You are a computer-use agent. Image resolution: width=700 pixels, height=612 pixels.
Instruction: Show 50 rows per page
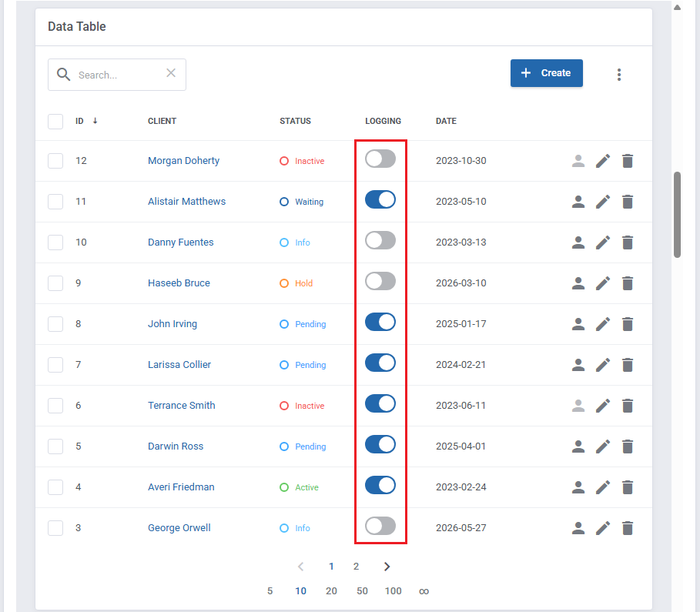coord(362,591)
